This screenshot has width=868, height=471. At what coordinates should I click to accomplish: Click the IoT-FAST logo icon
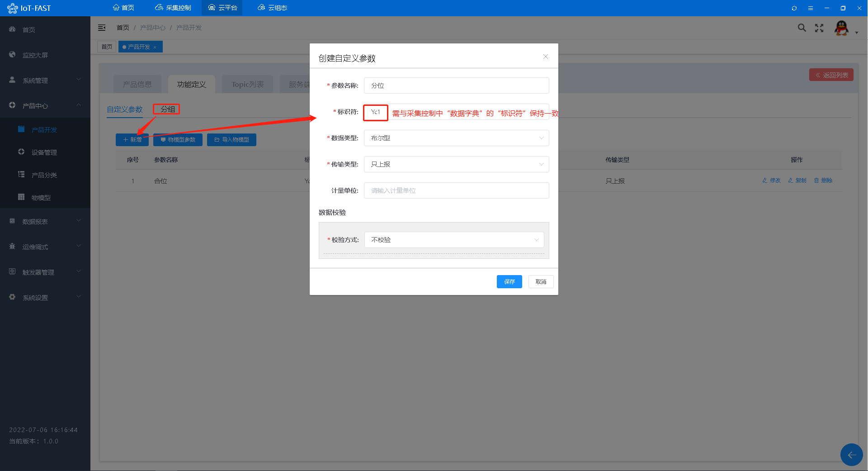(x=12, y=8)
